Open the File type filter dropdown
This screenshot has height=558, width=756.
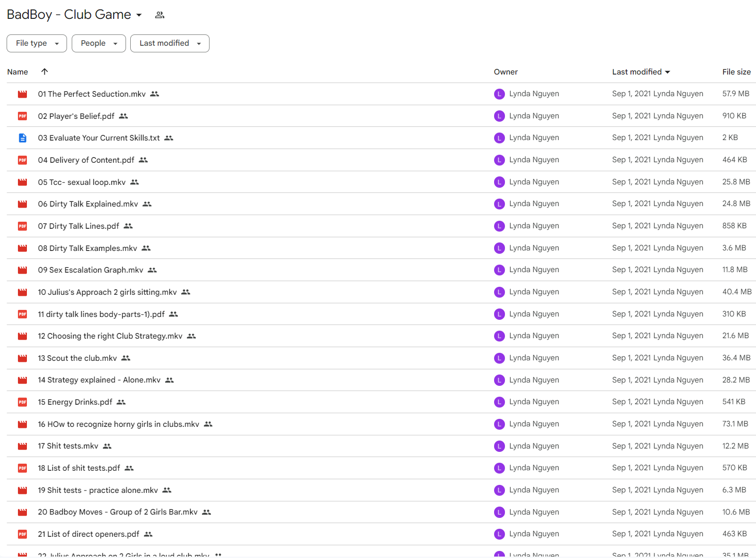click(x=37, y=43)
